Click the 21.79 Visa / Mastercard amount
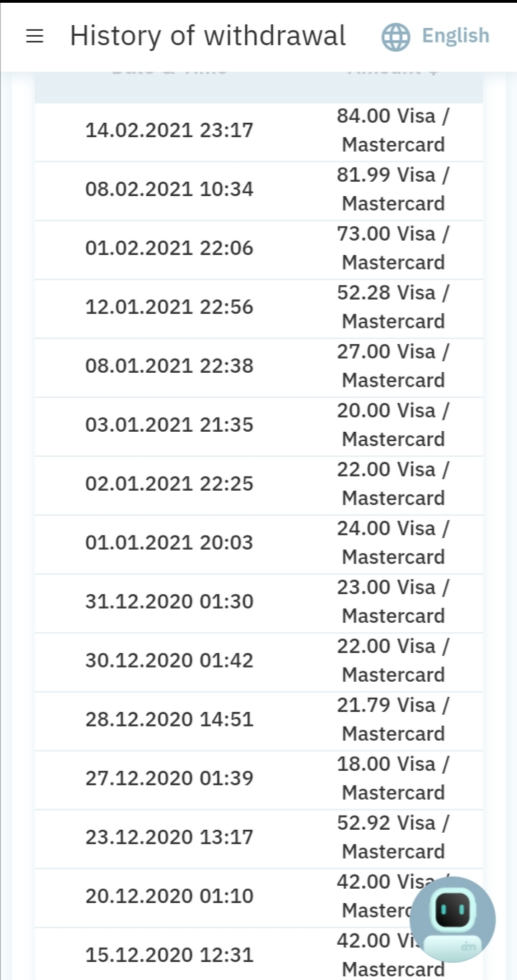This screenshot has width=517, height=980. 393,720
